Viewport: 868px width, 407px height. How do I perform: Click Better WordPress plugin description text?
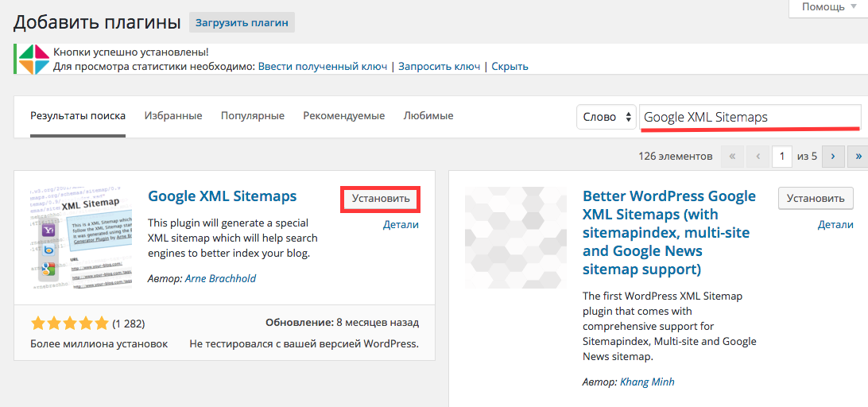[x=669, y=327]
